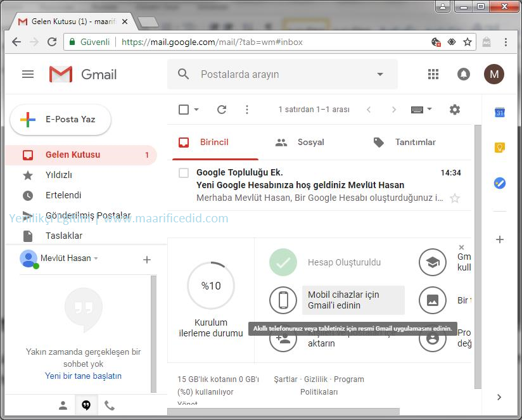Screen dimensions: 522x420
Task: Click the chat panel vertical scrollbar
Action: pos(153,334)
